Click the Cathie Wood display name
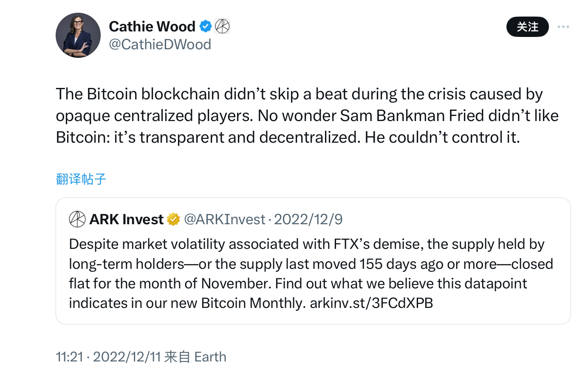 (x=152, y=26)
